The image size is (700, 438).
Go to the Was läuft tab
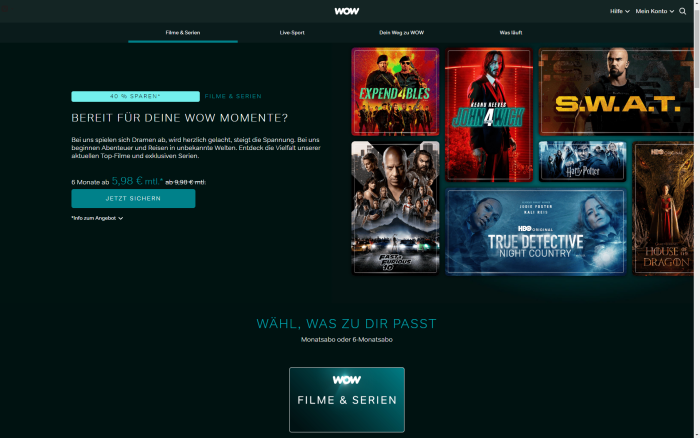(511, 33)
